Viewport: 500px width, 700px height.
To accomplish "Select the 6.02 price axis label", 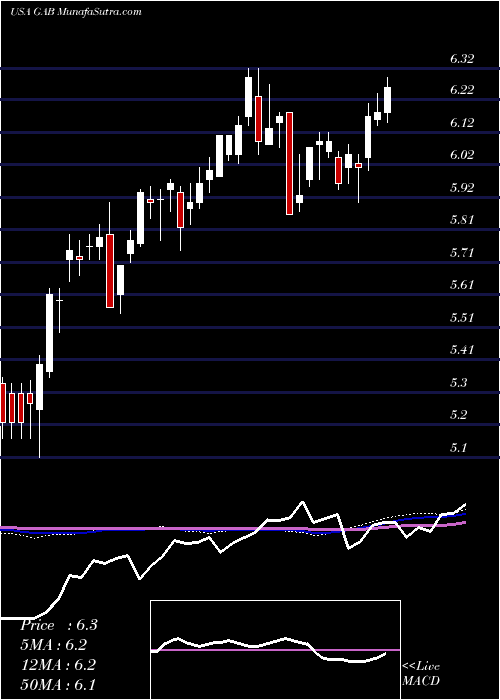I will [x=462, y=155].
